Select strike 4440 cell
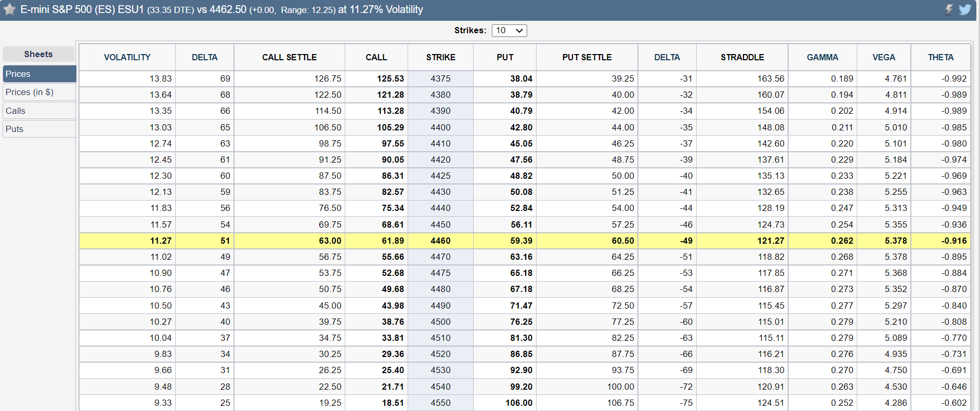 [441, 208]
